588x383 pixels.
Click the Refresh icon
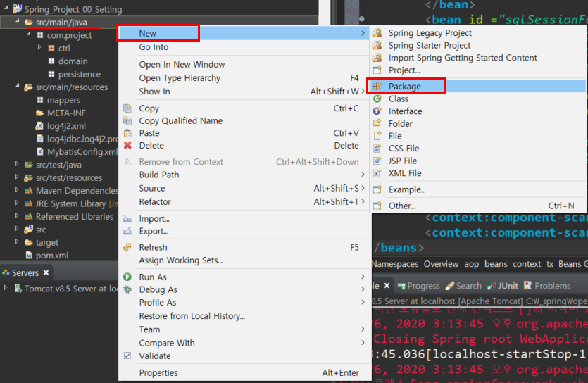[x=127, y=247]
